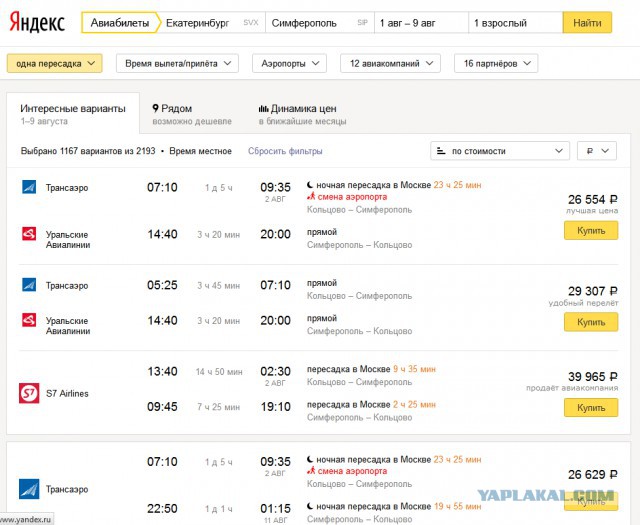
Task: Open the 16 партнёров dropdown
Action: click(x=496, y=64)
